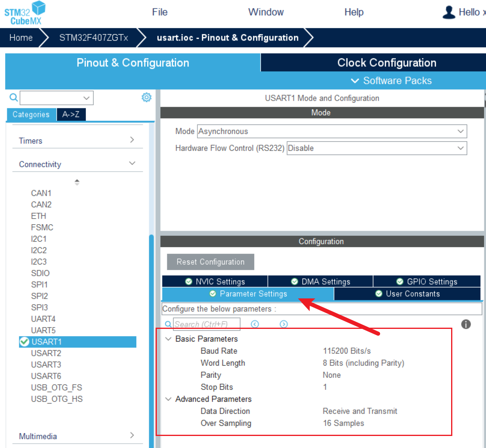Click the 115200 Bits/s baud rate value

point(347,351)
